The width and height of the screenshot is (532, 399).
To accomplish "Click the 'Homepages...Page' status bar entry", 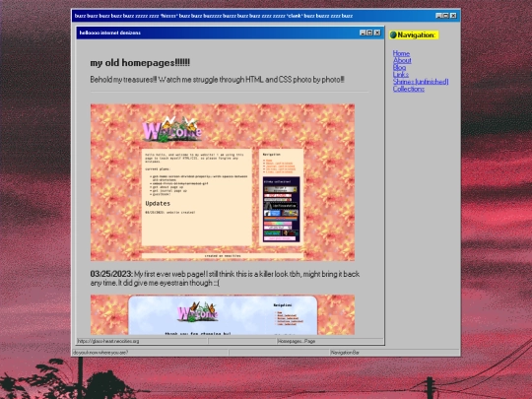I will coord(297,341).
